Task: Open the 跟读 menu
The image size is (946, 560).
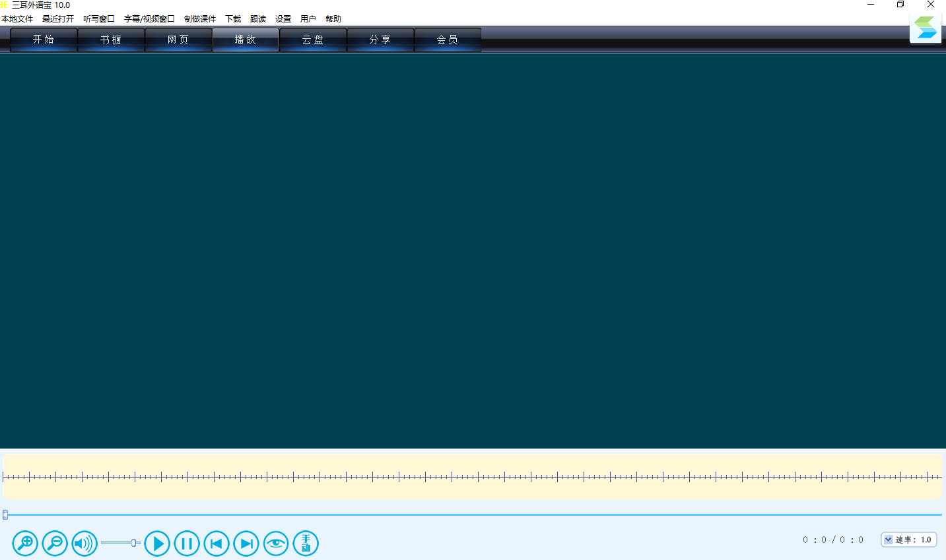Action: 258,19
